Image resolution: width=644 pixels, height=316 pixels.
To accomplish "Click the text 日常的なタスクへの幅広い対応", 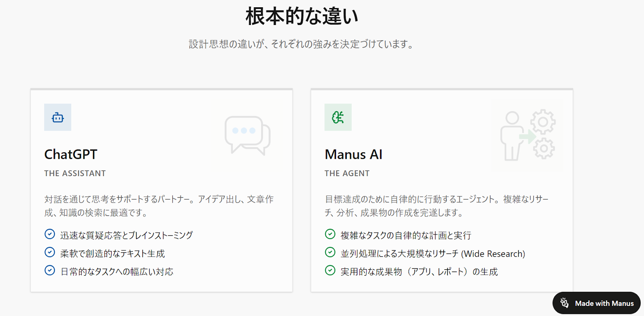I will click(117, 272).
